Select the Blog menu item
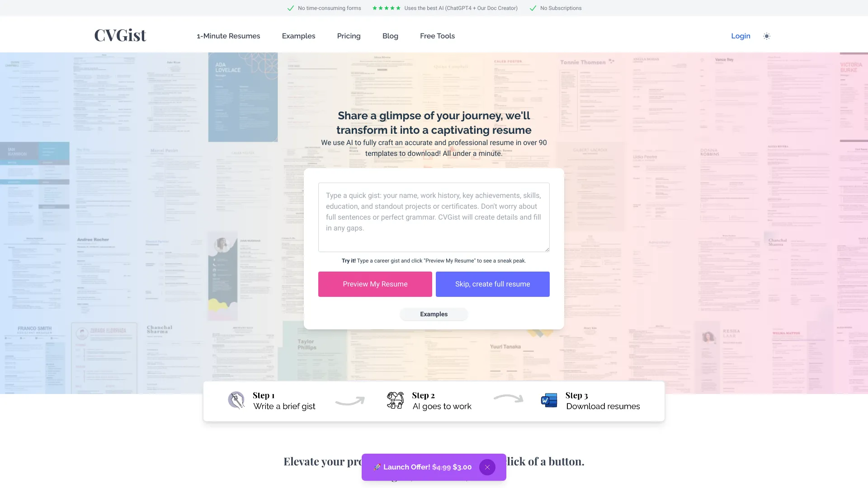 point(390,36)
